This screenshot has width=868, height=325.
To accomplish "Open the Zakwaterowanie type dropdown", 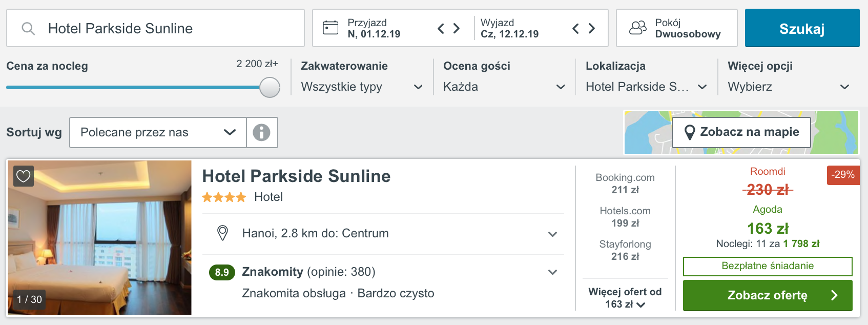I will click(362, 87).
